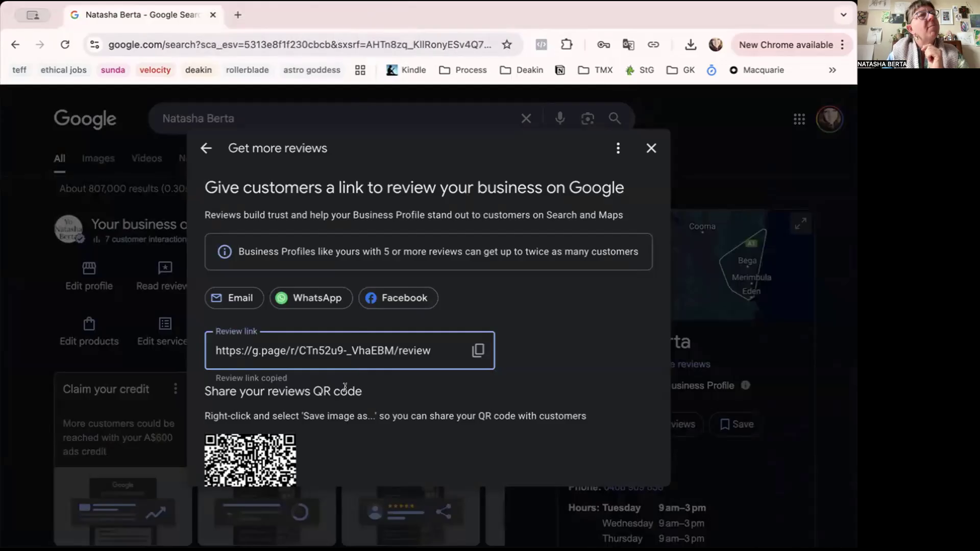Open the Chrome profile avatar in the toolbar
This screenshot has height=551, width=980.
coord(716,45)
